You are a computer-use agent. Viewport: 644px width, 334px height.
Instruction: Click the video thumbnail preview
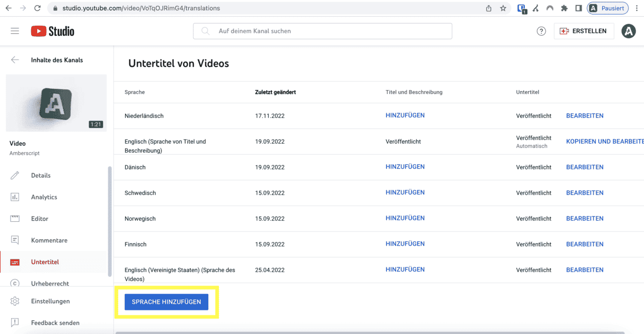click(x=56, y=103)
